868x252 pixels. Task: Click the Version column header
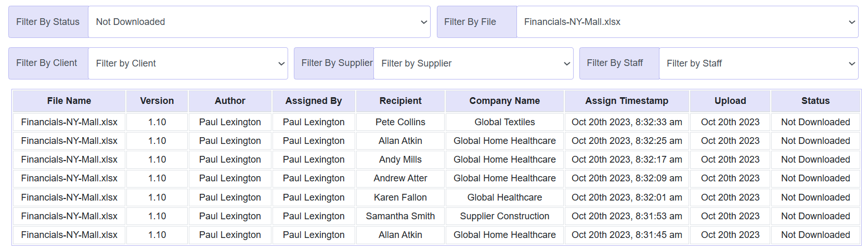click(x=157, y=101)
